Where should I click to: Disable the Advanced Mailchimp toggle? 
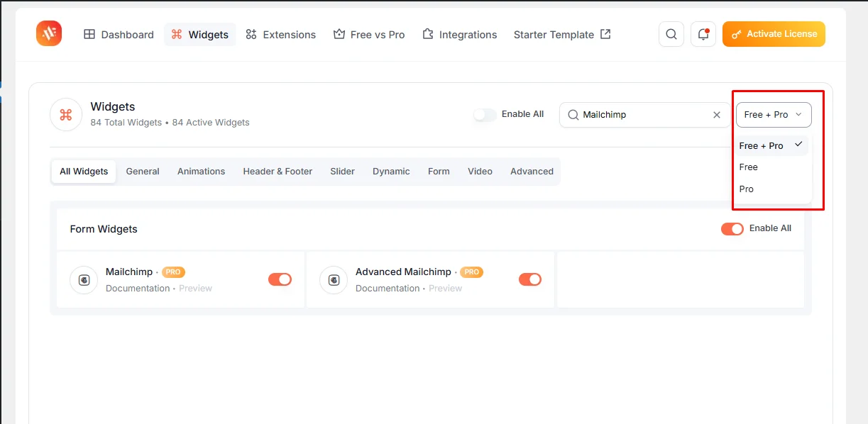[530, 279]
